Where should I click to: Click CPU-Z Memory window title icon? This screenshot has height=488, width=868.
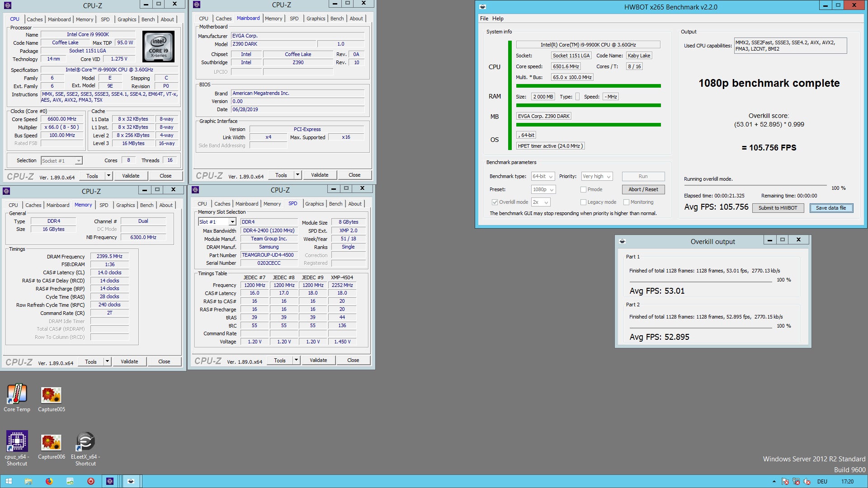tap(6, 191)
